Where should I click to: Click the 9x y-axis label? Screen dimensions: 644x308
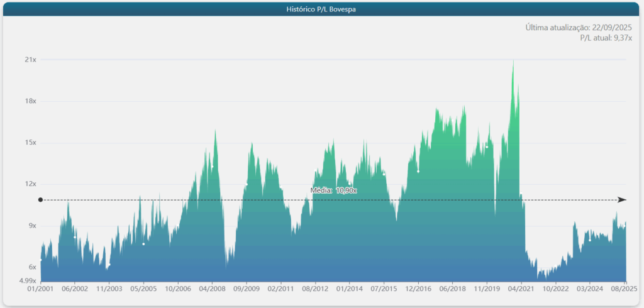31,226
